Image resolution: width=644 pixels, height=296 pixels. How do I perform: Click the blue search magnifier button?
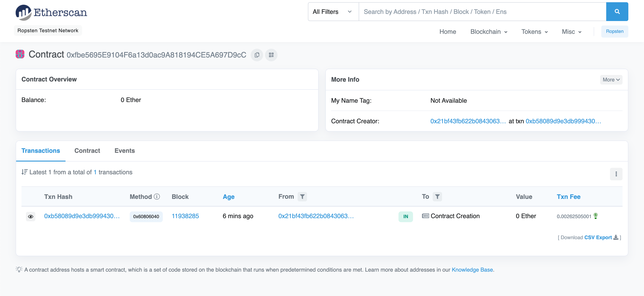(617, 12)
